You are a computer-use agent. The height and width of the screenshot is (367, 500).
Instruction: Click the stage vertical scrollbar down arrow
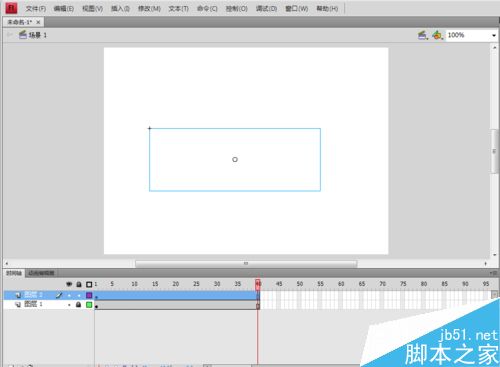click(x=495, y=255)
